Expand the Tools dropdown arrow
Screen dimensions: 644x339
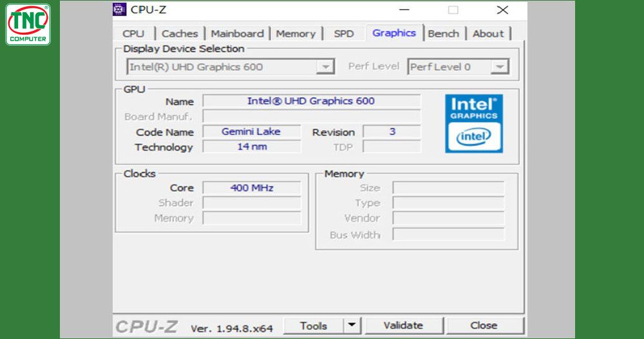click(352, 325)
